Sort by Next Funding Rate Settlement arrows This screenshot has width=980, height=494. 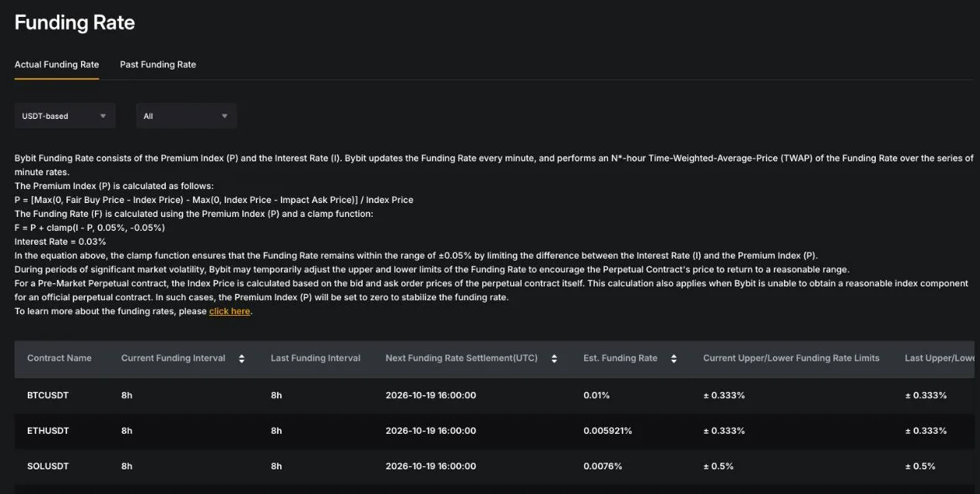point(554,358)
